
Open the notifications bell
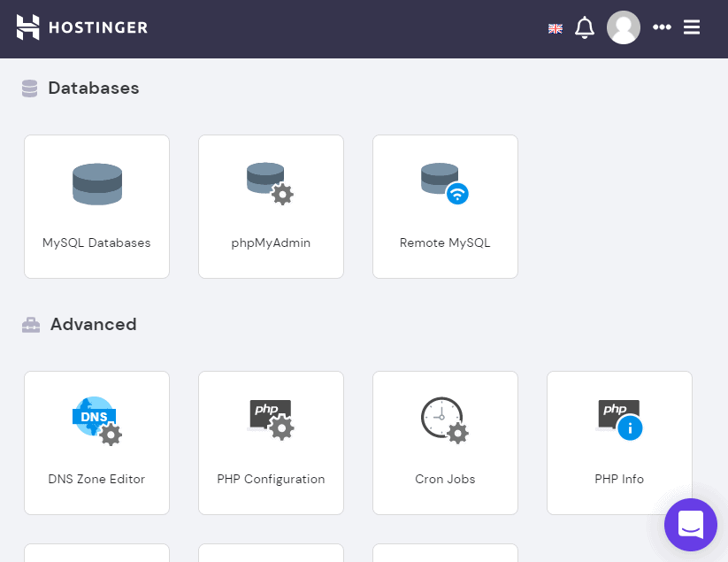585,27
